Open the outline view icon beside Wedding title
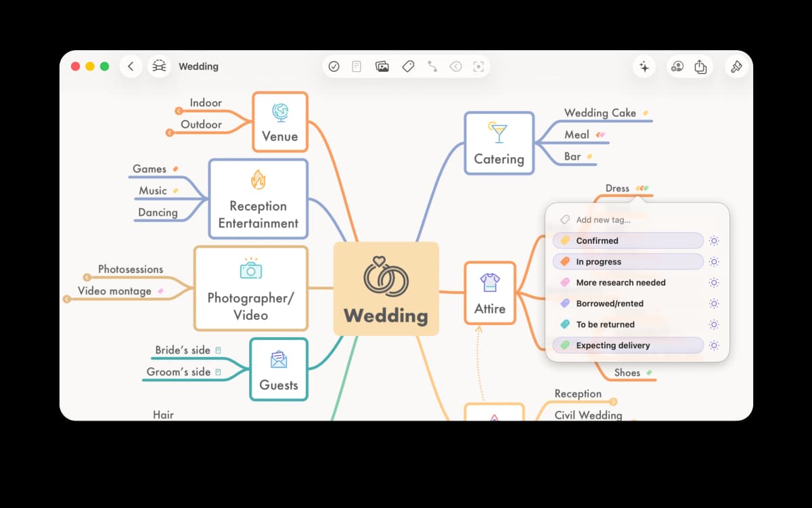Viewport: 812px width, 508px height. 159,66
